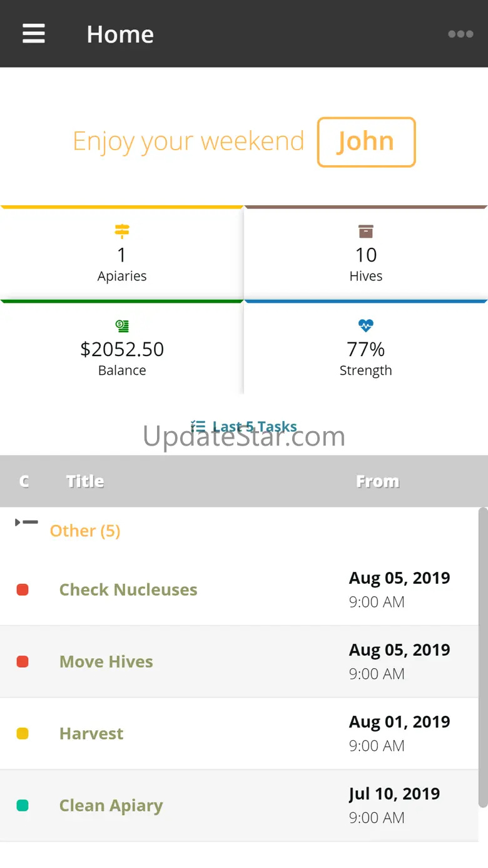Select the Other (5) group label
The image size is (488, 868).
[x=85, y=531]
